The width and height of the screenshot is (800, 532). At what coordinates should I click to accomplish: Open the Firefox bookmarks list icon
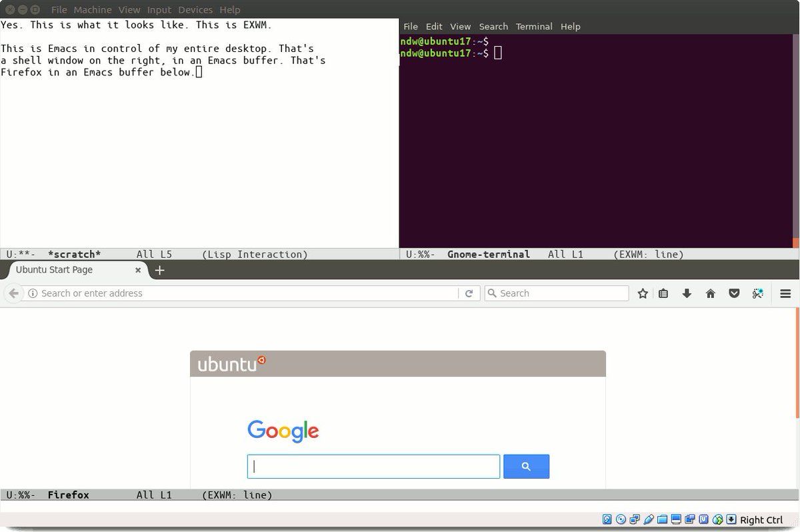(663, 293)
